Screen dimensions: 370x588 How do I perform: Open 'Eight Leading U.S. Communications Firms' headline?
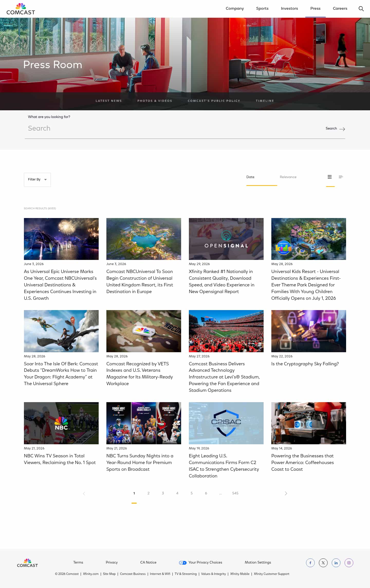coord(224,466)
